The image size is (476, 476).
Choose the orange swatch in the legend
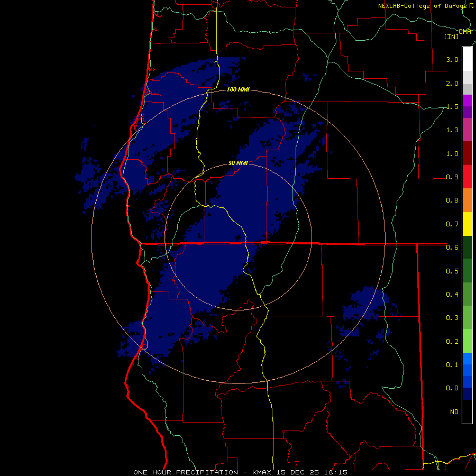(467, 200)
